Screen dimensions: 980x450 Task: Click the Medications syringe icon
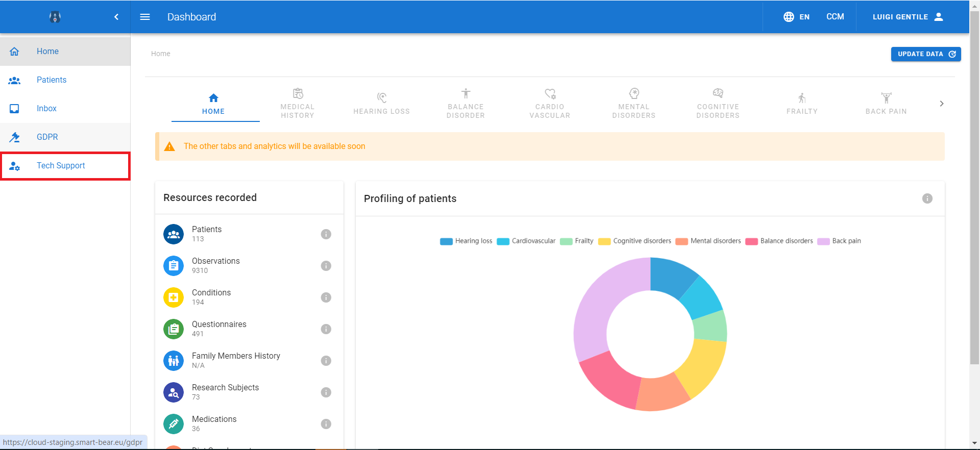coord(174,424)
